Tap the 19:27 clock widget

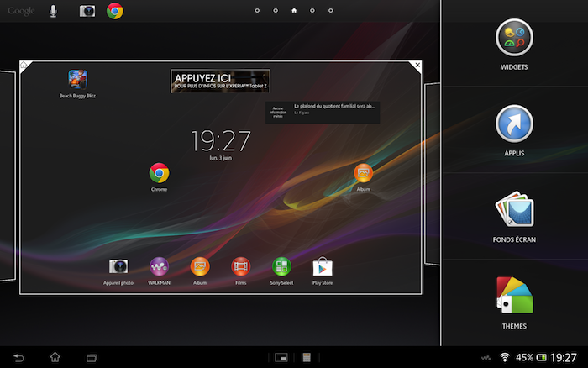[x=220, y=139]
